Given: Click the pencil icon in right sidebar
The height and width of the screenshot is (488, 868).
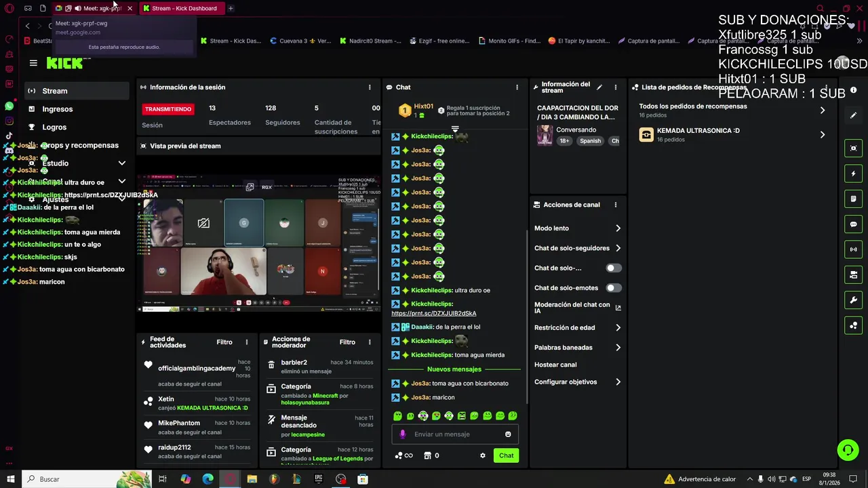Looking at the screenshot, I should (854, 115).
